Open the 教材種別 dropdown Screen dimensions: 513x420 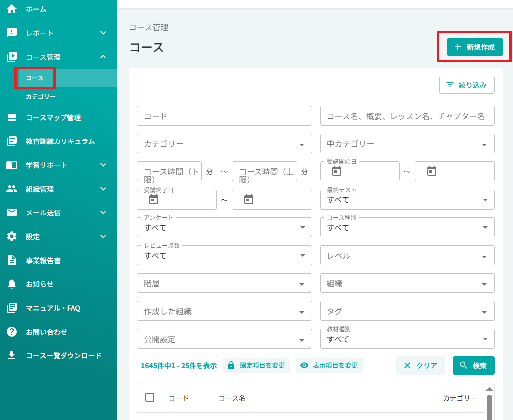407,339
